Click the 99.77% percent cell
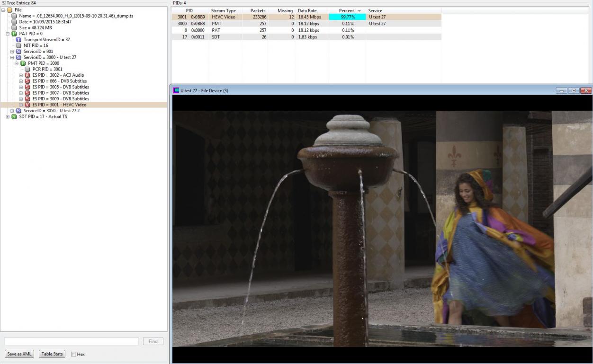593x364 pixels. (x=347, y=17)
